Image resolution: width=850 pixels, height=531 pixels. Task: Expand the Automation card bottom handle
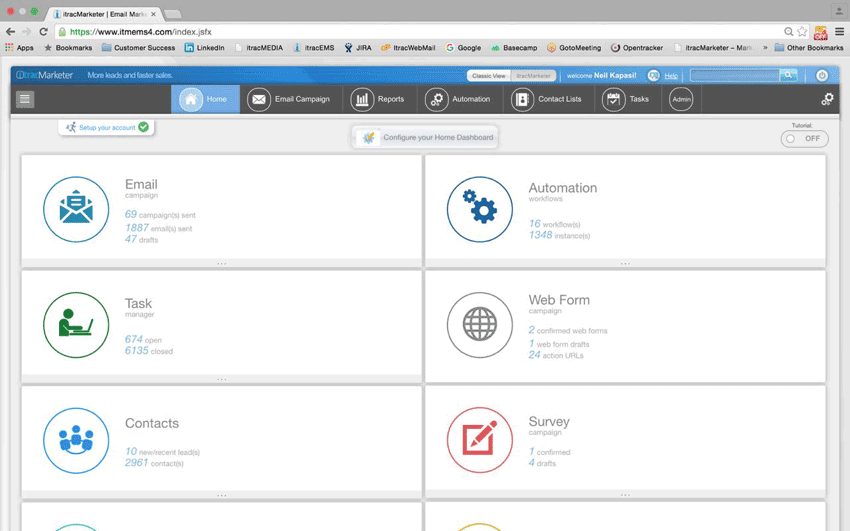(625, 264)
